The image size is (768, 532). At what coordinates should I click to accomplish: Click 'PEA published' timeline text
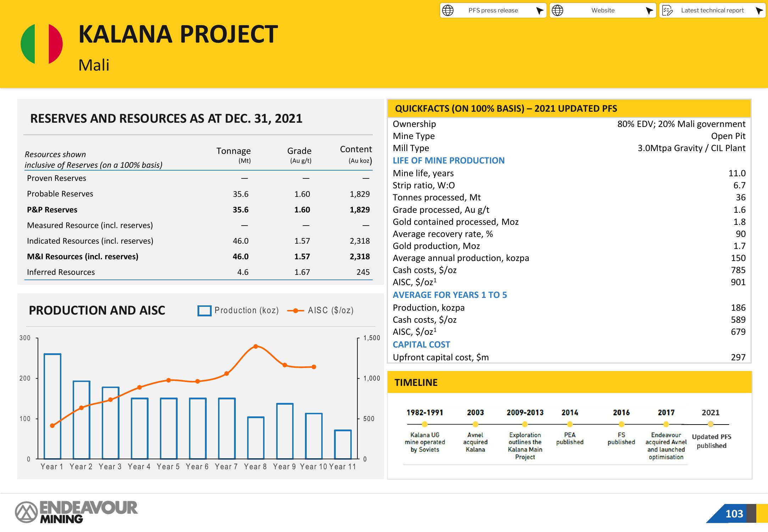(x=570, y=438)
